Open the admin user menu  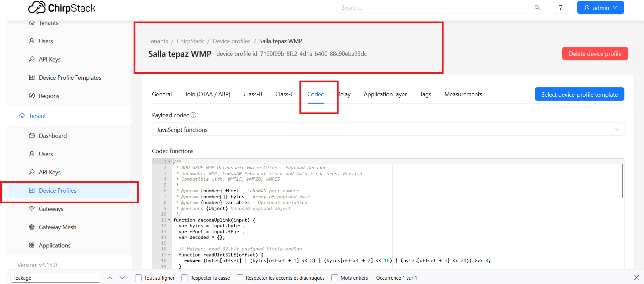(601, 7)
